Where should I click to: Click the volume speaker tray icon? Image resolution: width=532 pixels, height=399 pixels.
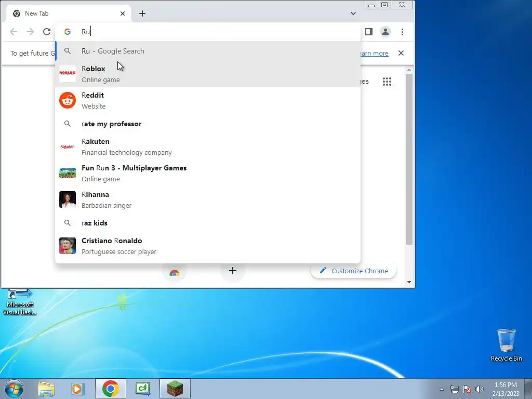click(480, 389)
